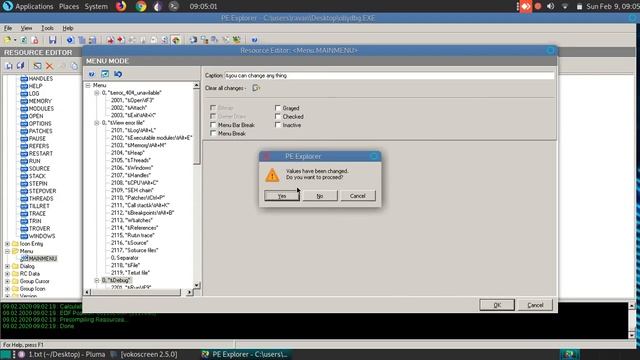Image resolution: width=640 pixels, height=360 pixels.
Task: Toggle the Menu Break checkbox
Action: click(x=213, y=133)
